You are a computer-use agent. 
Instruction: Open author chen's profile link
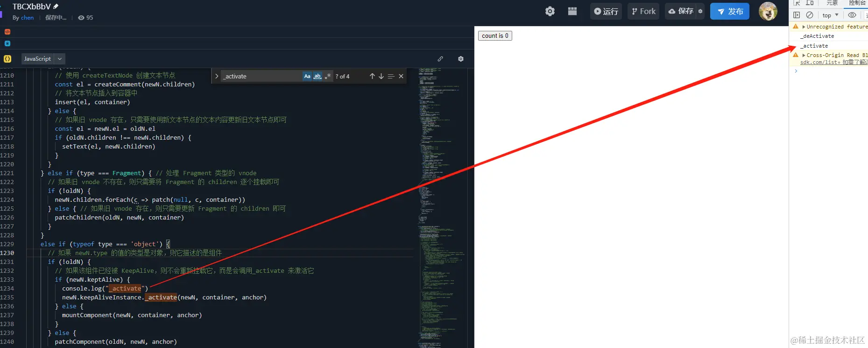click(27, 18)
